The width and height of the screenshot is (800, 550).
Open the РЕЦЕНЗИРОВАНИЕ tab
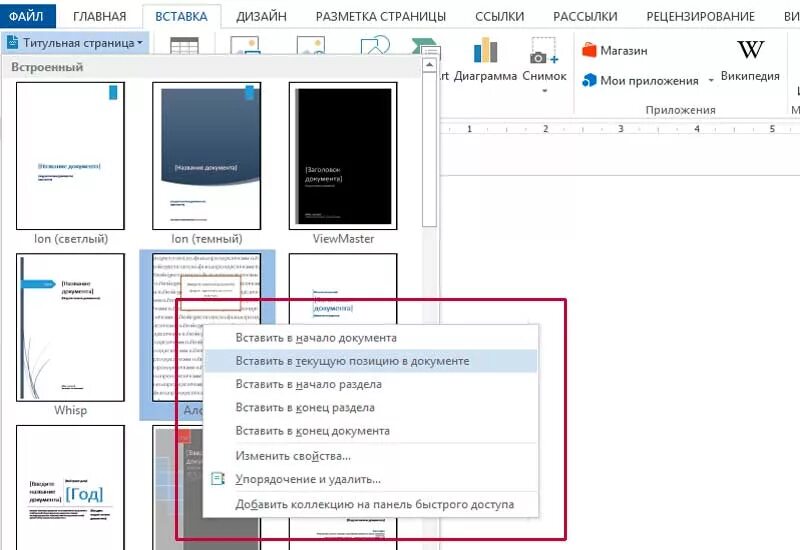click(x=701, y=16)
